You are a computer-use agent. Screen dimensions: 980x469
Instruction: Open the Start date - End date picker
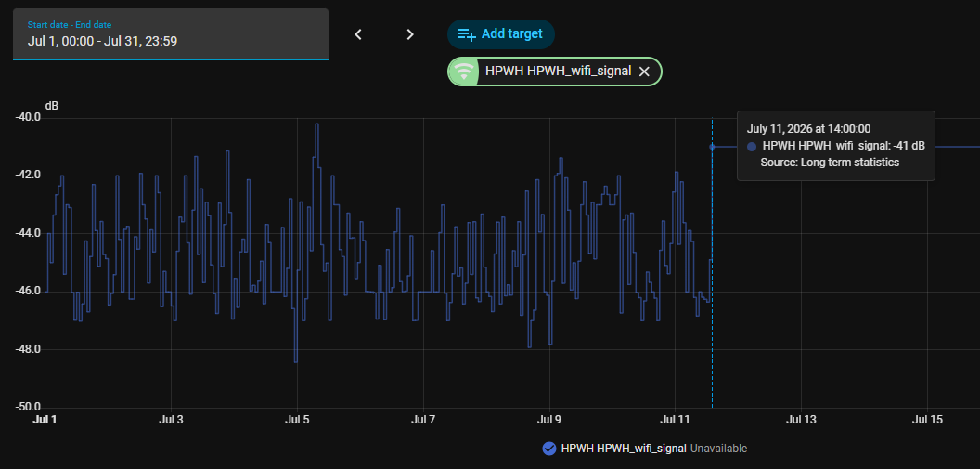pyautogui.click(x=171, y=34)
